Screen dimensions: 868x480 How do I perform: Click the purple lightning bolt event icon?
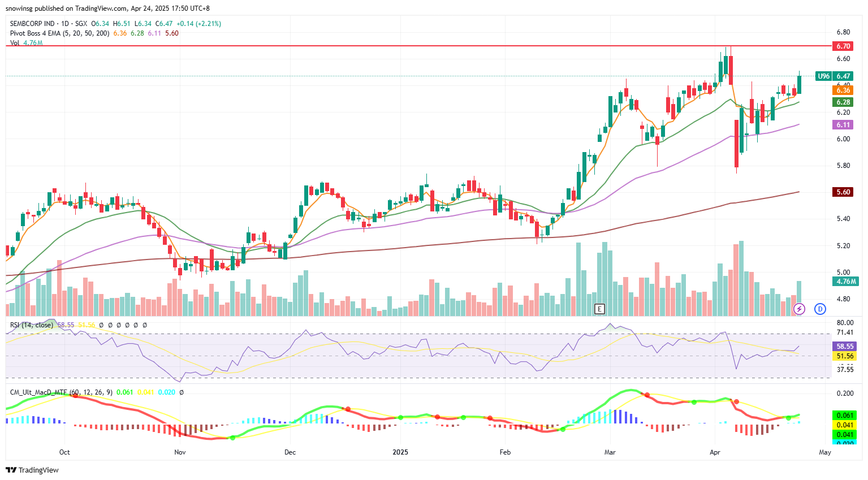pyautogui.click(x=799, y=309)
